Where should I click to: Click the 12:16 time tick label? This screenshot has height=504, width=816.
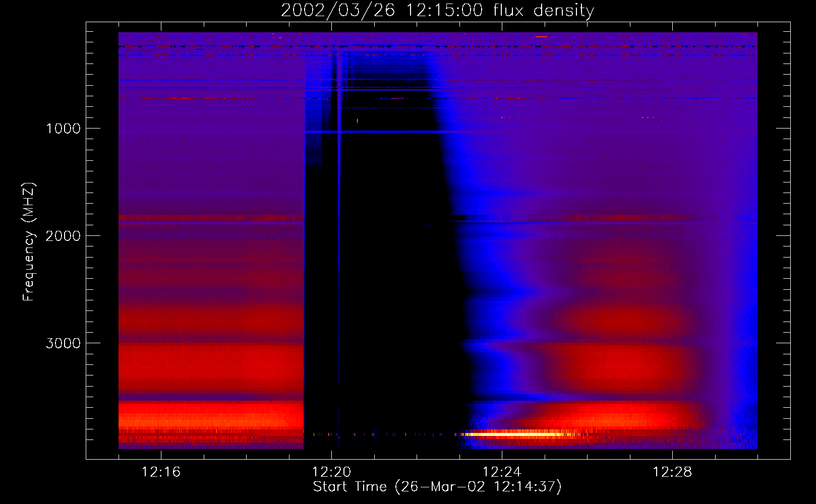click(161, 472)
